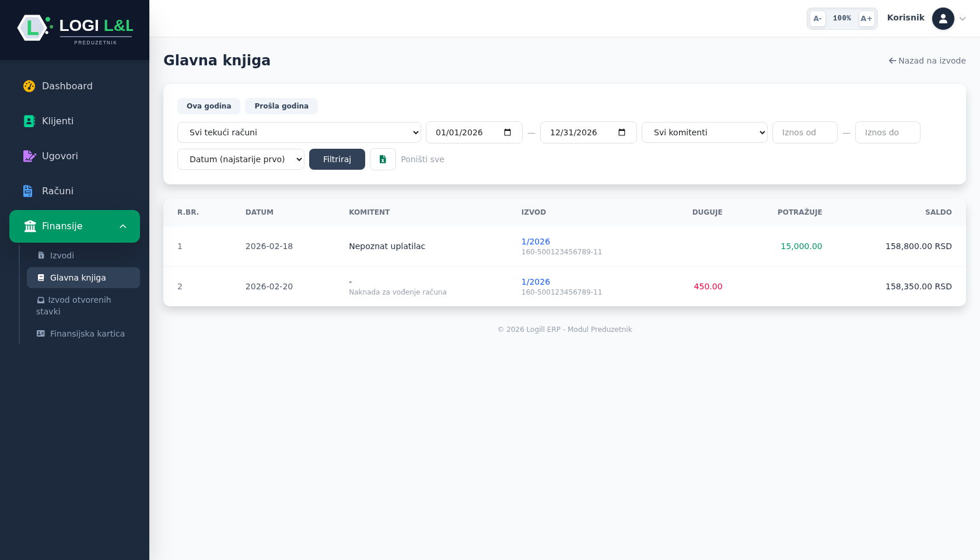Select the Ova godina quick filter
This screenshot has height=560, width=980.
click(209, 106)
